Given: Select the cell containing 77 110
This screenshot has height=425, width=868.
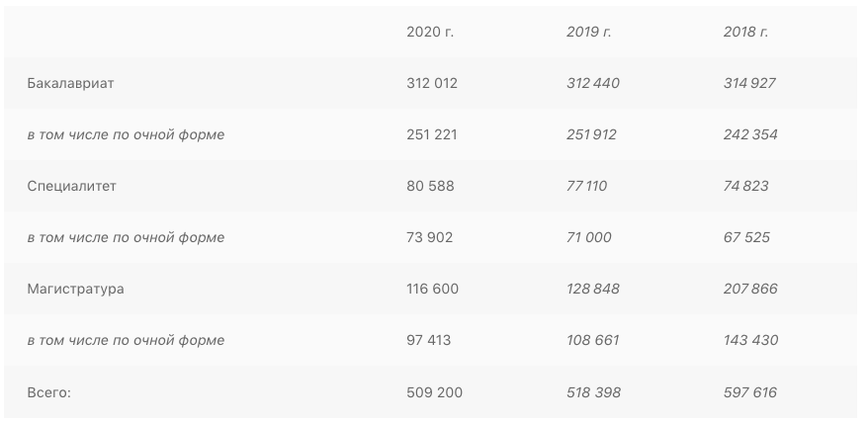Looking at the screenshot, I should (x=587, y=186).
